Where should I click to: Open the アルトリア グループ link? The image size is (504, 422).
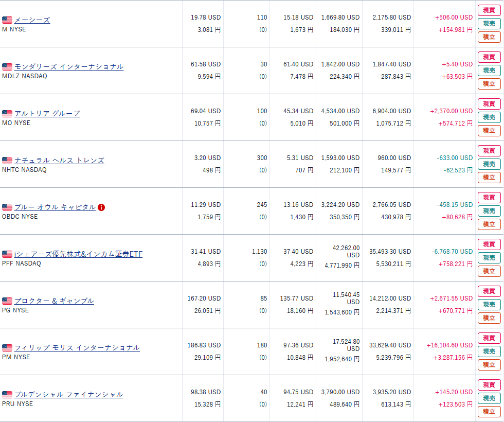pos(47,114)
